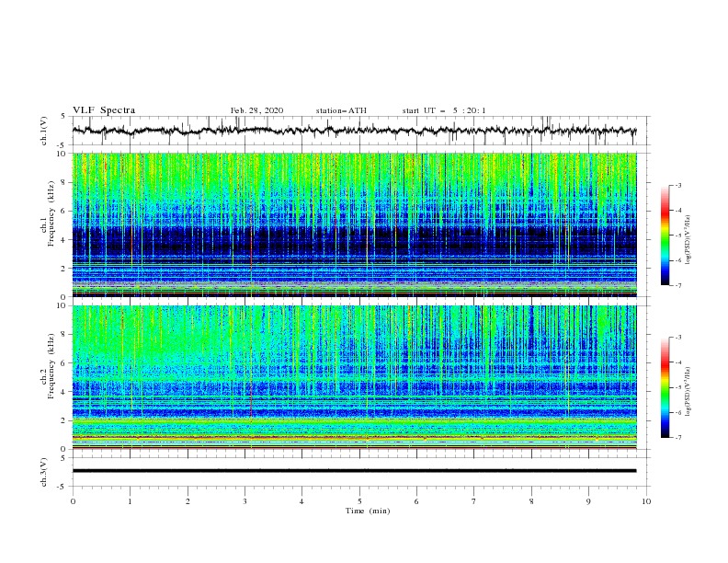Click the '-3' value on upper colorbar
Viewport: 728px width, 563px height.
[677, 185]
